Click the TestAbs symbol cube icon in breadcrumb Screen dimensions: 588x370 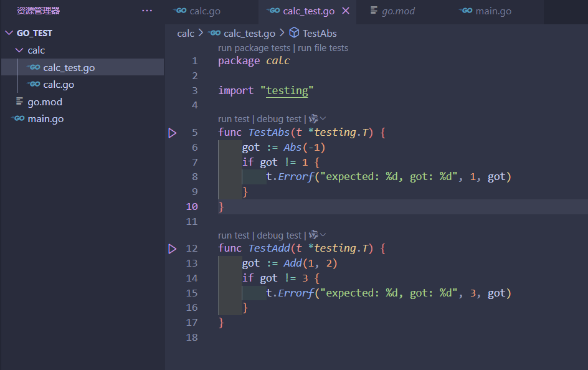point(295,33)
